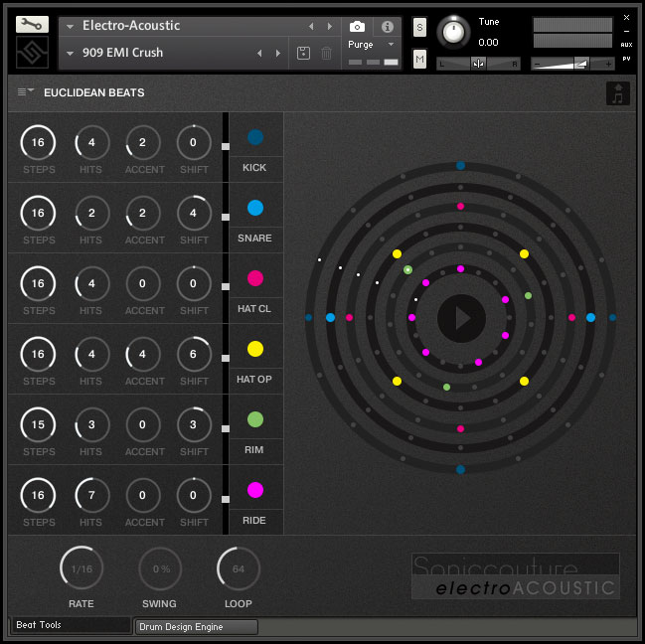Click the RIDE HITS knob showing 7
The image size is (645, 644).
(91, 495)
